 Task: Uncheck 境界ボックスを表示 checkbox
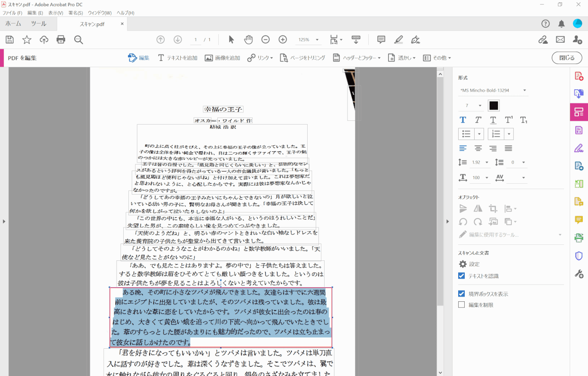(461, 294)
